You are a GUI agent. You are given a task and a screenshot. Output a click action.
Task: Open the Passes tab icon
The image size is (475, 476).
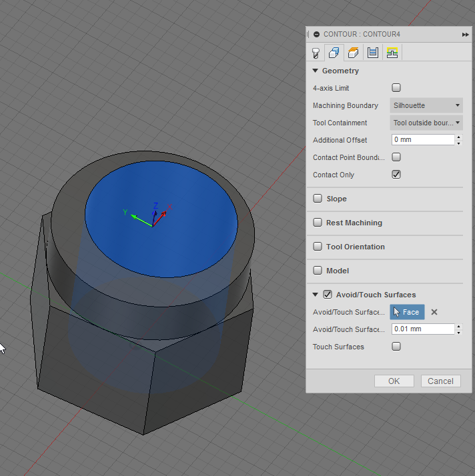pyautogui.click(x=373, y=53)
